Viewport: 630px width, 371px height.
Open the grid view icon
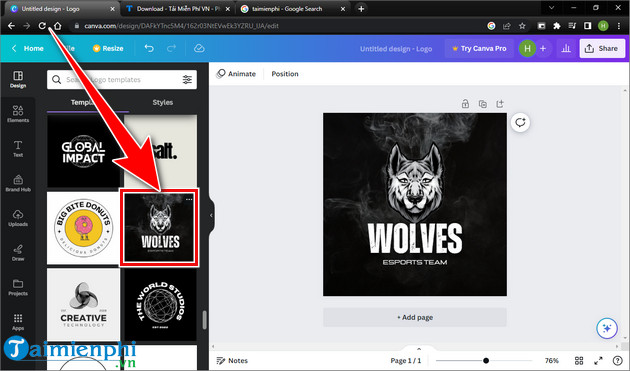click(579, 361)
